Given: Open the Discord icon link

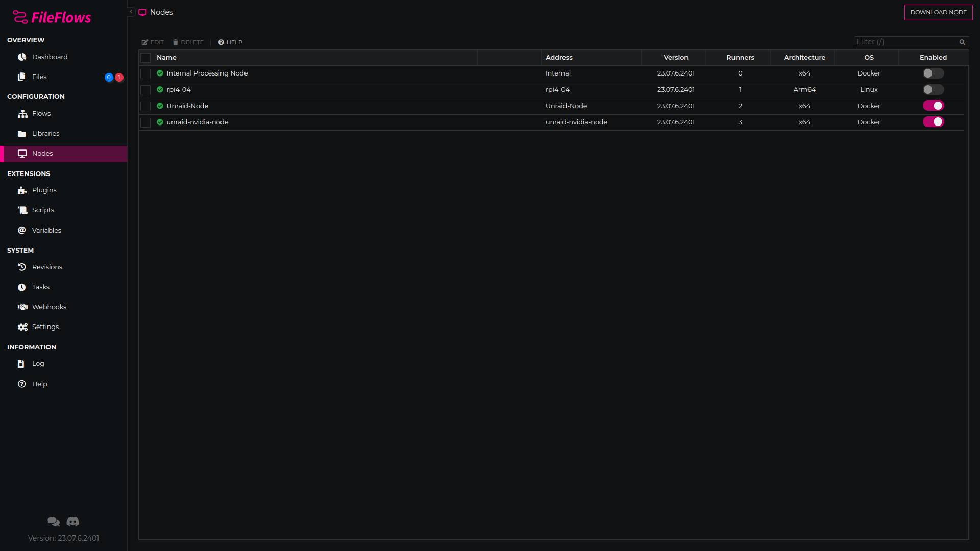Looking at the screenshot, I should point(73,521).
